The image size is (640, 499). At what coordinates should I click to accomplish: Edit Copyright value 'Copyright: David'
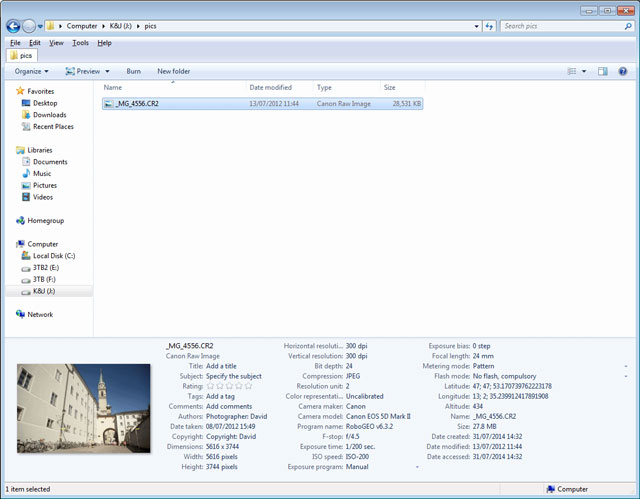coord(231,437)
